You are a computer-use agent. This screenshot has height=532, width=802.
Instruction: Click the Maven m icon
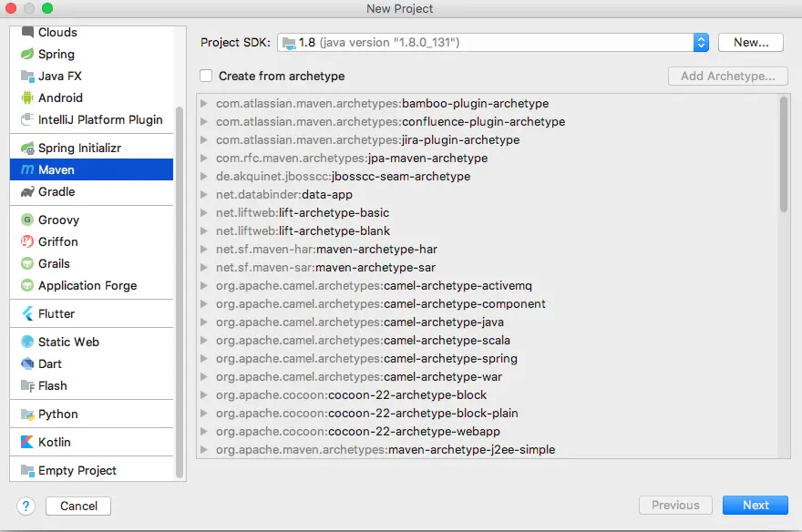pos(27,169)
